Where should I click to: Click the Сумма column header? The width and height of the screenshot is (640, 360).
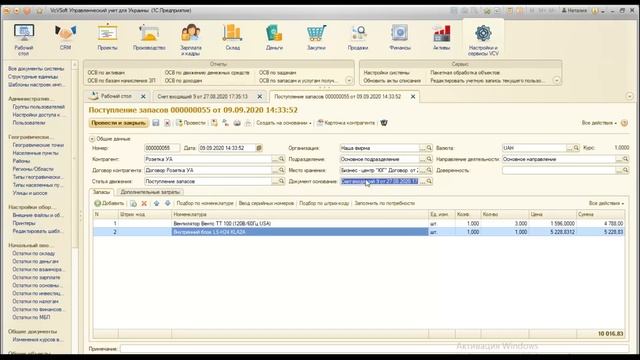[x=600, y=214]
